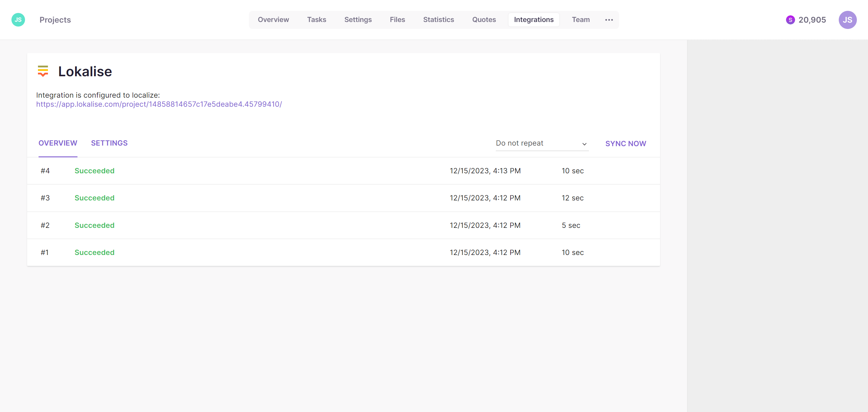
Task: Click the purple S credits coin icon
Action: (790, 20)
